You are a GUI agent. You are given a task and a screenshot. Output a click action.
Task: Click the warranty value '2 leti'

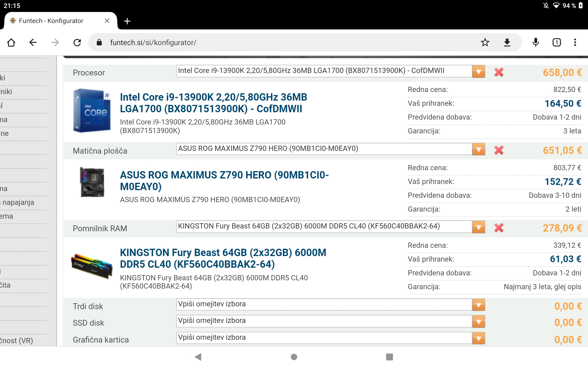[x=573, y=209]
